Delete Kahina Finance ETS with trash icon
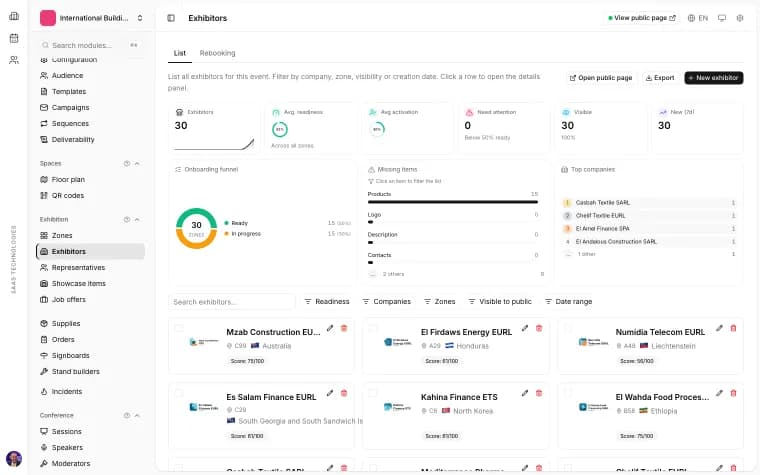Screen dimensions: 760x475 click(539, 393)
